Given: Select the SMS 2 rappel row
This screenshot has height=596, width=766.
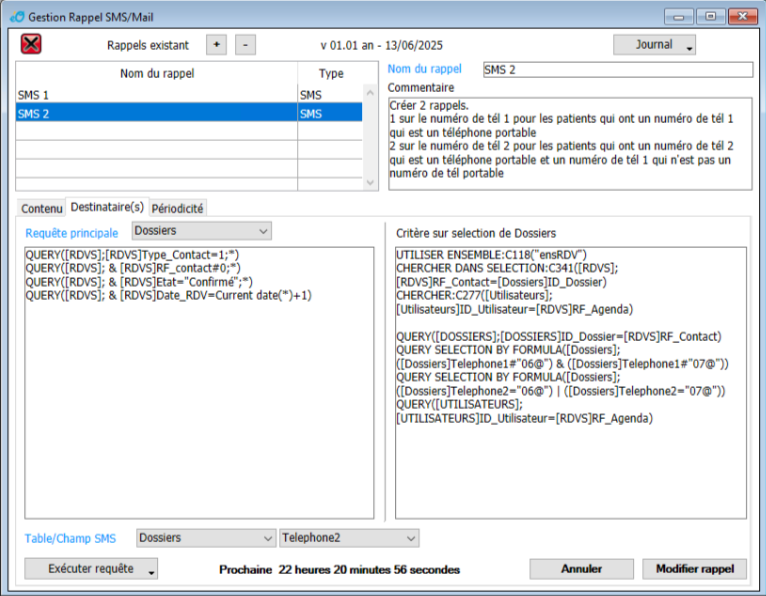Looking at the screenshot, I should coord(156,114).
